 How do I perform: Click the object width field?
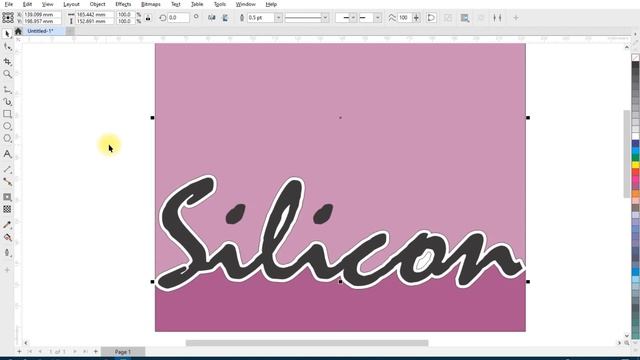94,14
